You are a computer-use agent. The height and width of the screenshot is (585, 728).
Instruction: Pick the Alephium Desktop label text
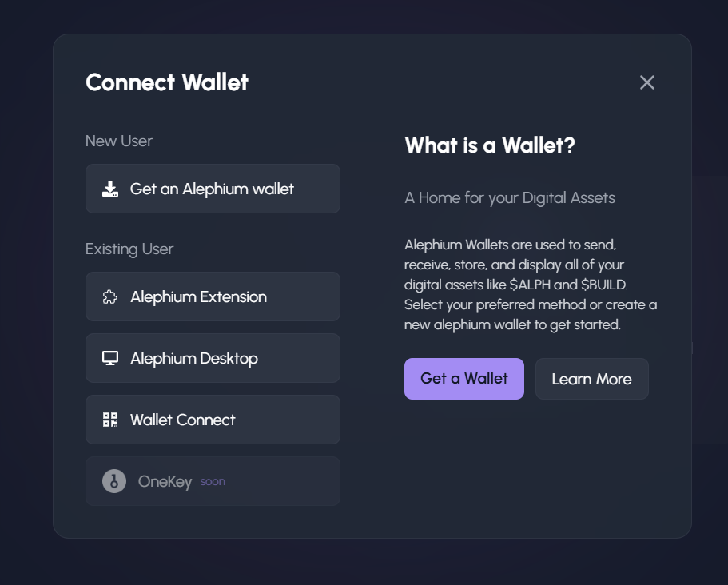click(193, 359)
